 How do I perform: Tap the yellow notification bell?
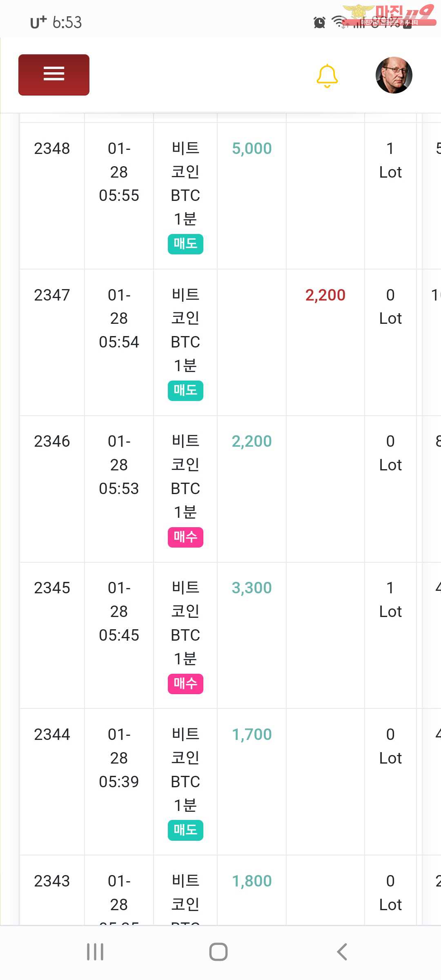tap(327, 76)
